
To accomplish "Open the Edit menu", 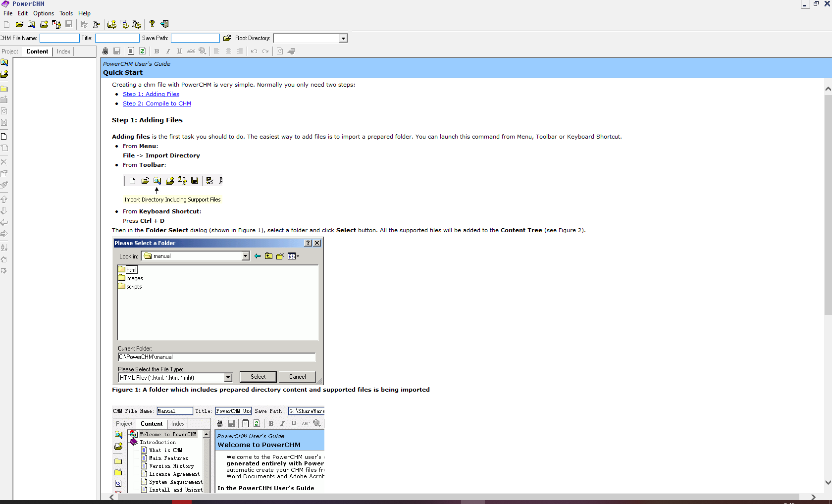I will [23, 13].
